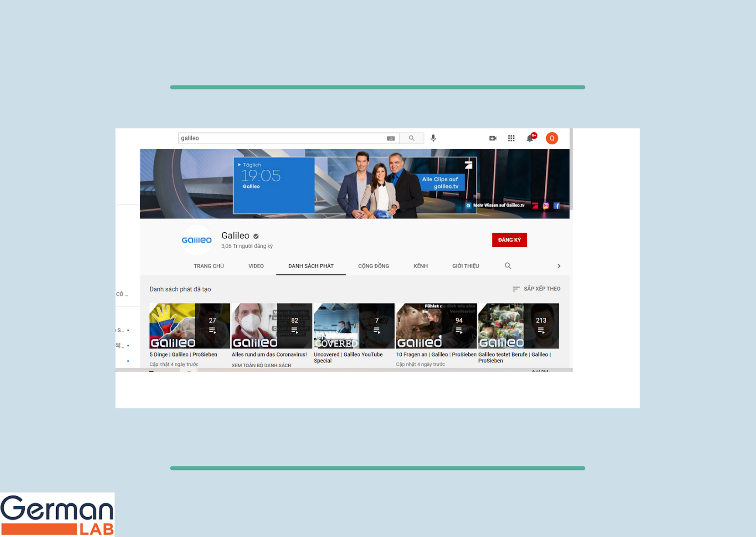Open the Uncovered playlist thumbnail with 7 videos

(x=354, y=326)
